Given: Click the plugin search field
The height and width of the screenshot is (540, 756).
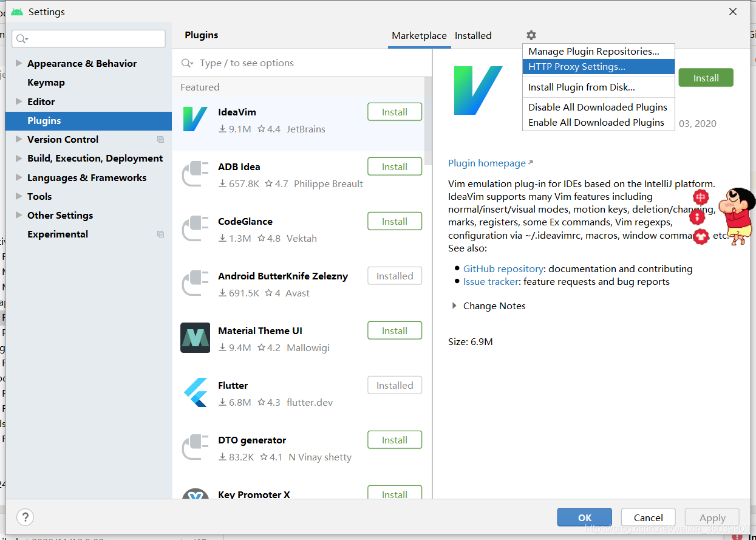Looking at the screenshot, I should pyautogui.click(x=302, y=63).
